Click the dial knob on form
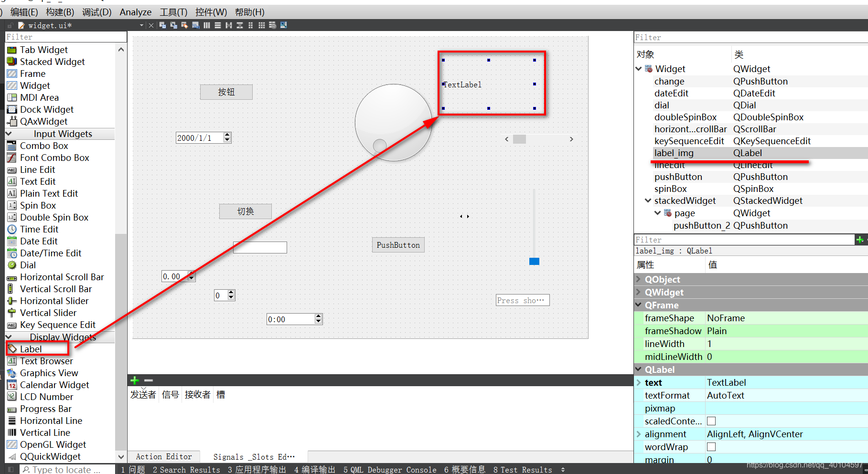 point(380,145)
